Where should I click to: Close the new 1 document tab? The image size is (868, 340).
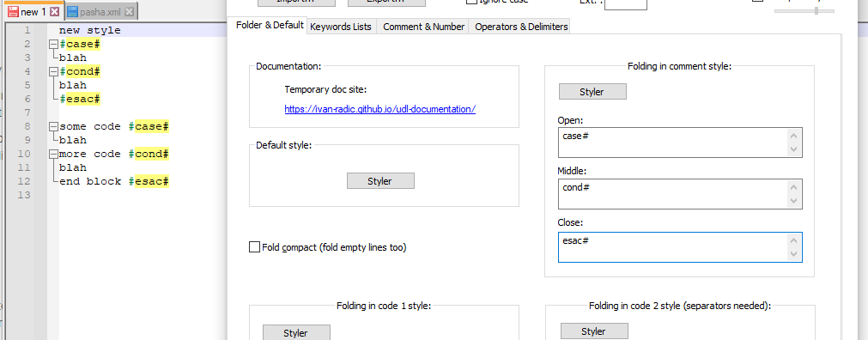click(54, 12)
